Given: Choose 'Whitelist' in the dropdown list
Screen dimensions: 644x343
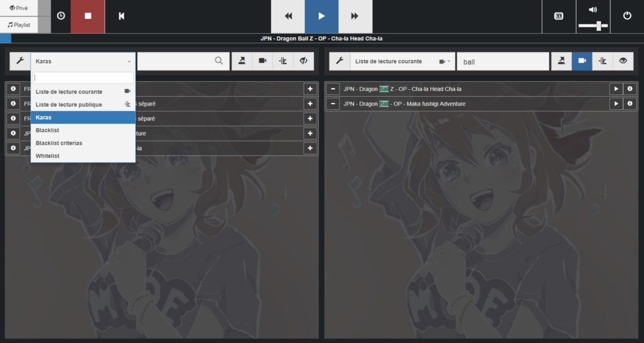Looking at the screenshot, I should 83,156.
